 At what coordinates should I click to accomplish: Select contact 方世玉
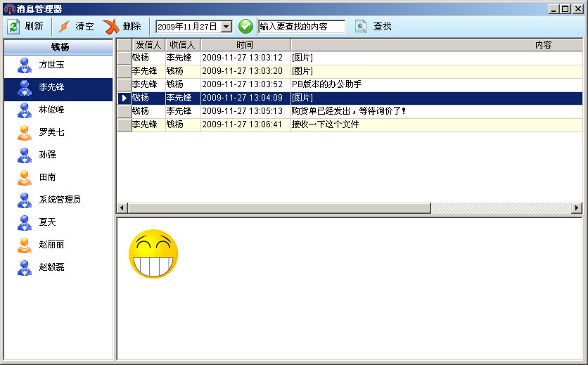[58, 65]
